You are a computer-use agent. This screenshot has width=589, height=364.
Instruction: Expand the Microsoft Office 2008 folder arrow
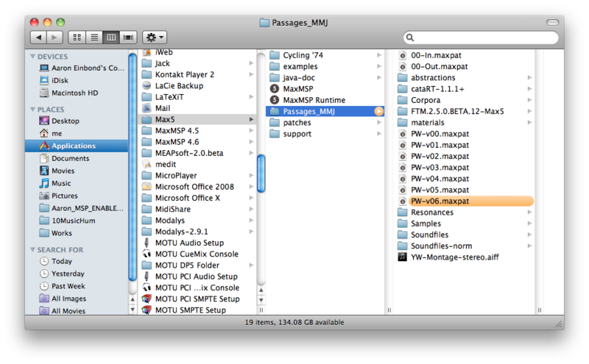point(251,187)
